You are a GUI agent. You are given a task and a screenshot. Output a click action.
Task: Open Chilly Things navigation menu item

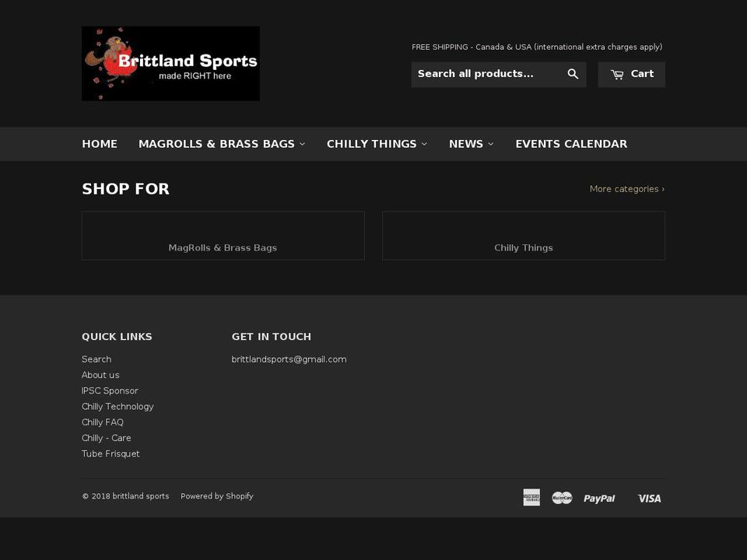(372, 144)
